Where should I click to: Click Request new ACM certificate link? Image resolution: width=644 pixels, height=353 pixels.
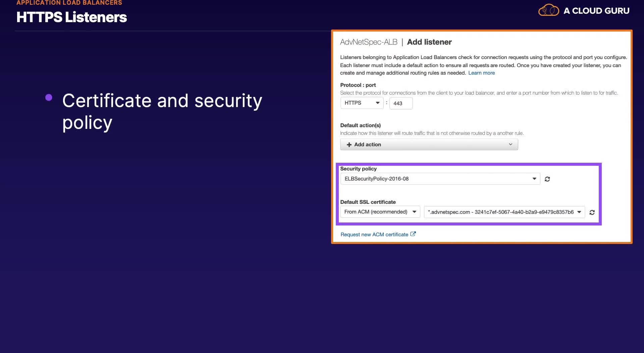point(374,235)
